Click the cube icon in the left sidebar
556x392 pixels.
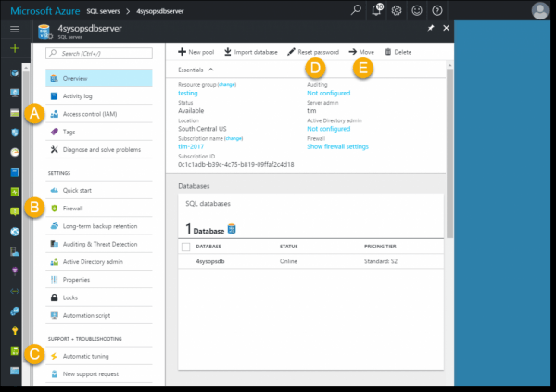[15, 73]
